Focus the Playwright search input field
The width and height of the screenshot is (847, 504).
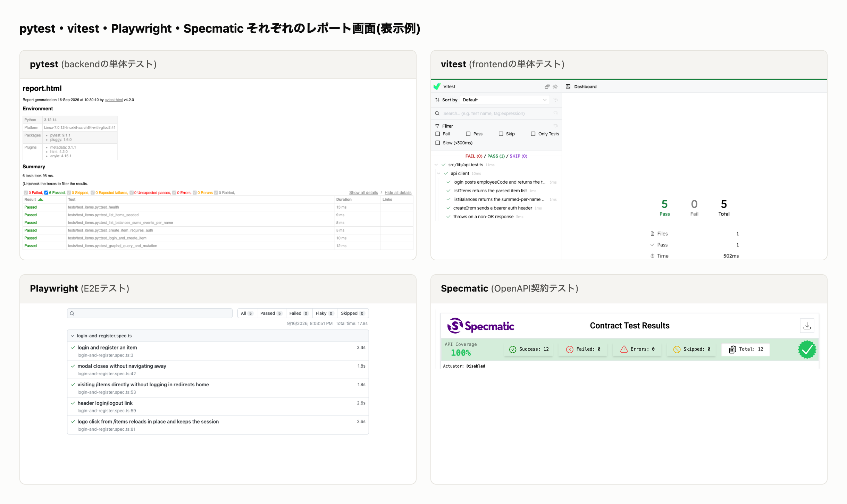pyautogui.click(x=150, y=313)
